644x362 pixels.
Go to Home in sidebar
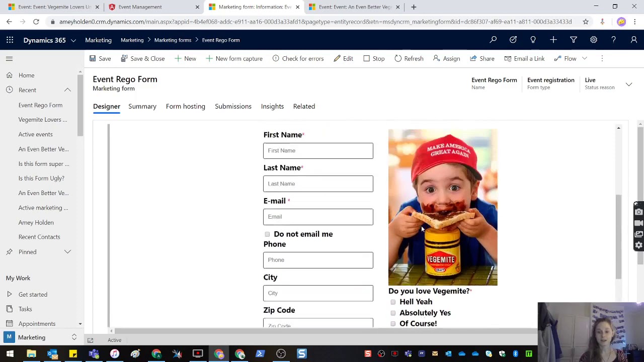(x=26, y=75)
